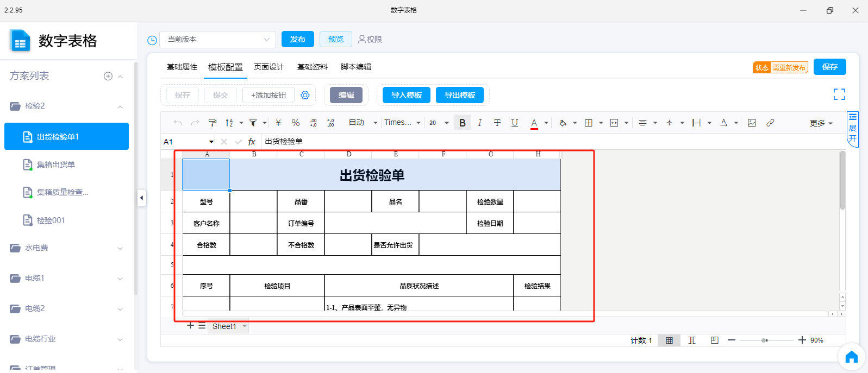Open the cell name box dropdown arrow
Viewport: 868px width, 373px height.
tap(211, 142)
